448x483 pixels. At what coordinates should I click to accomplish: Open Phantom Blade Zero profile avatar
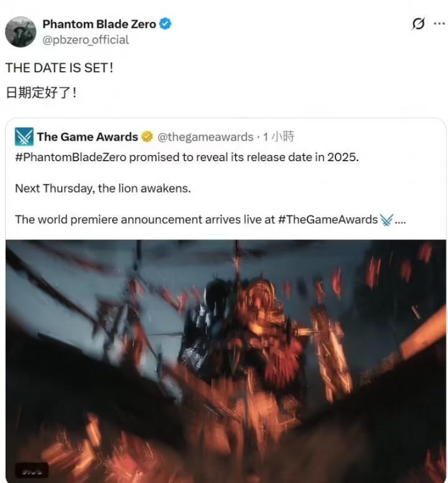[x=21, y=32]
